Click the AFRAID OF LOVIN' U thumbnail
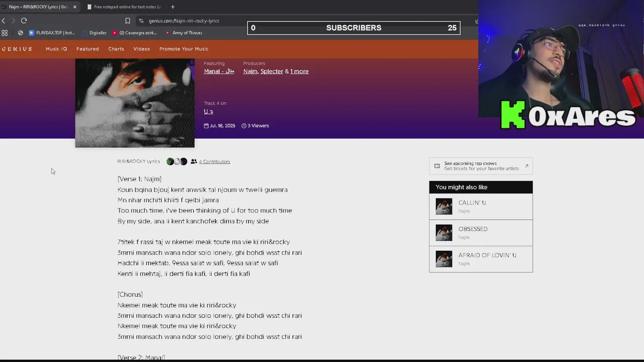Viewport: 644px width, 362px height. point(444,259)
